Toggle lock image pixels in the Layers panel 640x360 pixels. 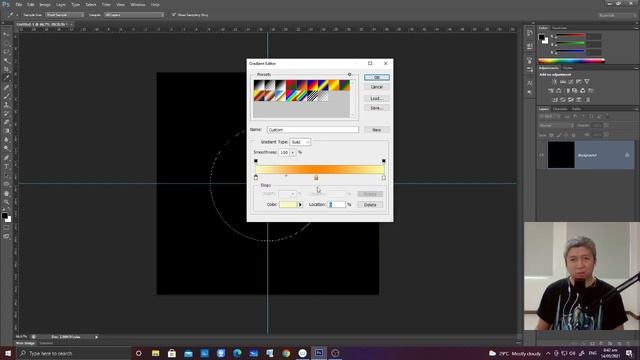pos(559,135)
